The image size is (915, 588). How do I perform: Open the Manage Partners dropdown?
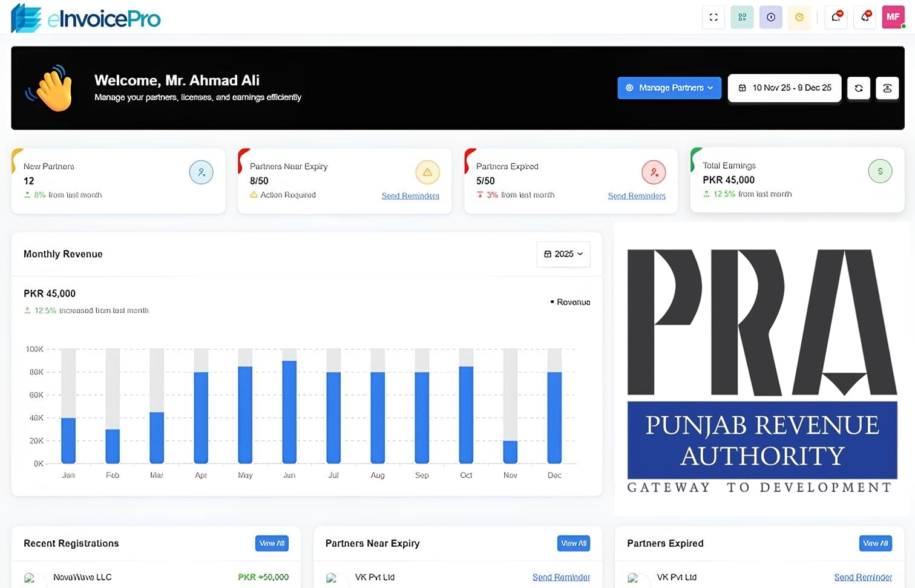tap(669, 88)
